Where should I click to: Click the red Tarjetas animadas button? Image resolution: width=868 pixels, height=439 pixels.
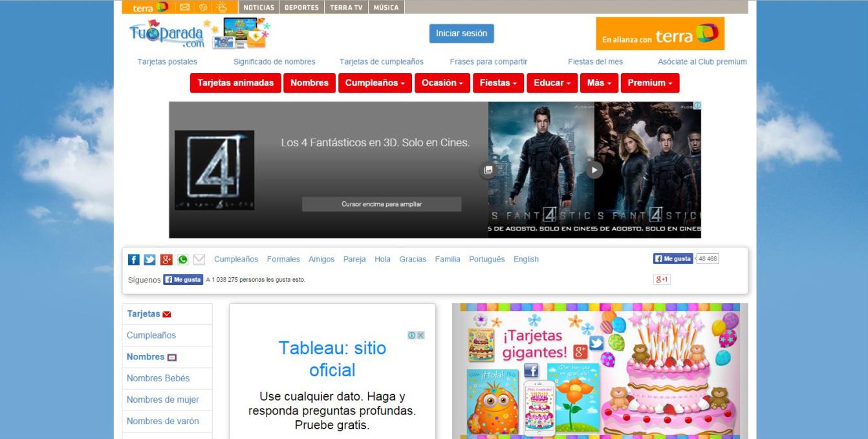pos(235,83)
